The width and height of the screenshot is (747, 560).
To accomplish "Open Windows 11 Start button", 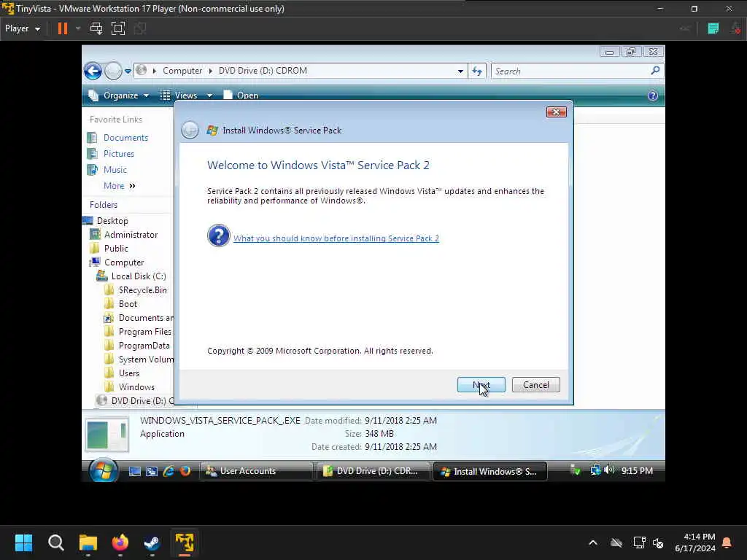I will tap(23, 542).
